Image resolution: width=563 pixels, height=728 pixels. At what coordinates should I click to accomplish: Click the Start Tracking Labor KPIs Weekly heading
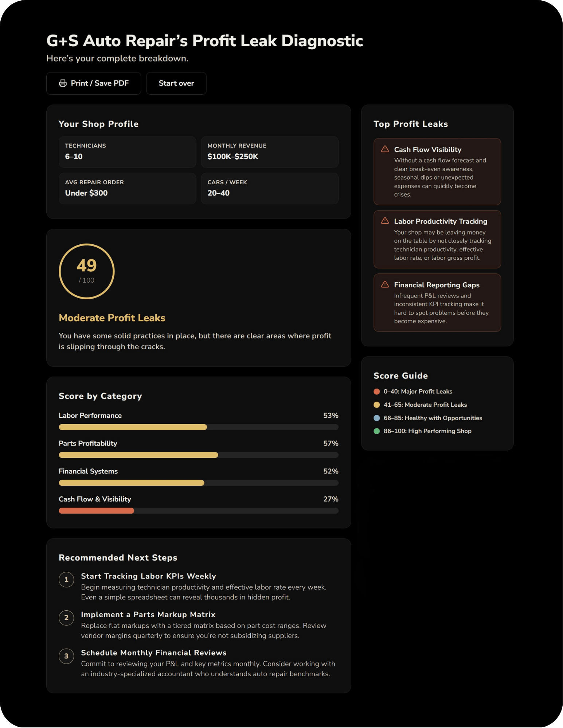[x=149, y=576]
